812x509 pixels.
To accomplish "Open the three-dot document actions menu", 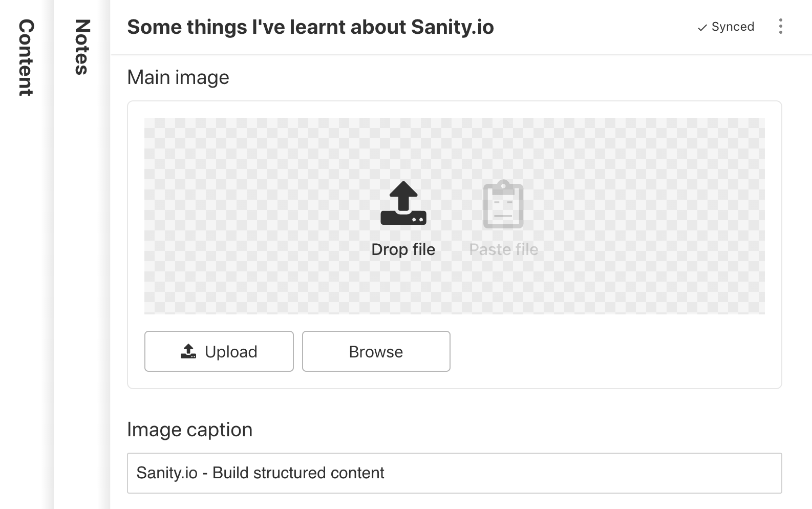I will pyautogui.click(x=780, y=27).
